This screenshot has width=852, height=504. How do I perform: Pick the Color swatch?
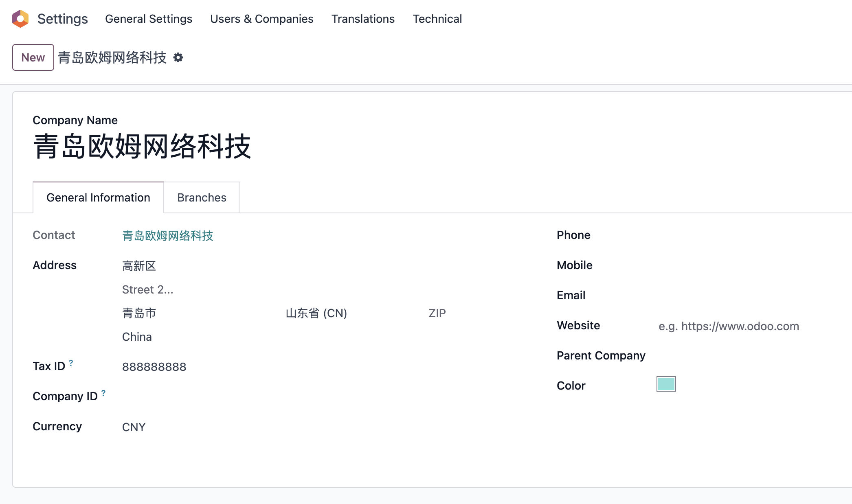(666, 384)
